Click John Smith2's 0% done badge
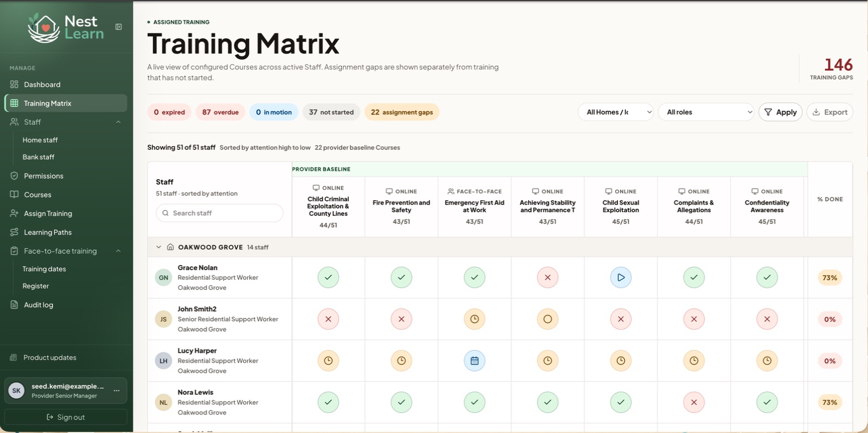Image resolution: width=868 pixels, height=433 pixels. pyautogui.click(x=830, y=319)
